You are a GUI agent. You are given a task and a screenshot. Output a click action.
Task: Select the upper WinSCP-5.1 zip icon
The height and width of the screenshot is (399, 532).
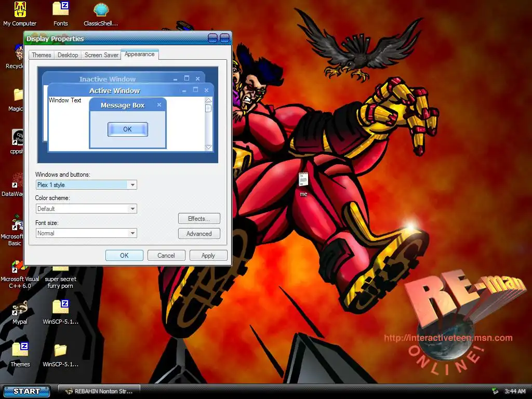61,308
